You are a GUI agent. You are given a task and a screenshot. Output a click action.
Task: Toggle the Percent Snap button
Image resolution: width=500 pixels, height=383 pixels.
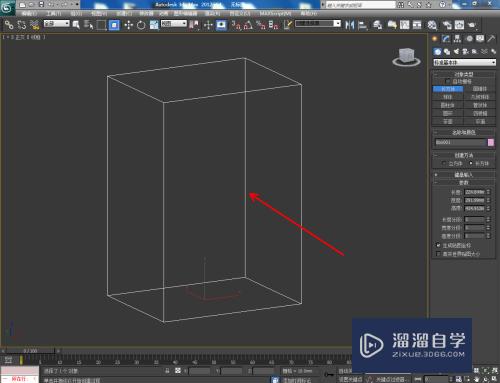[x=261, y=25]
